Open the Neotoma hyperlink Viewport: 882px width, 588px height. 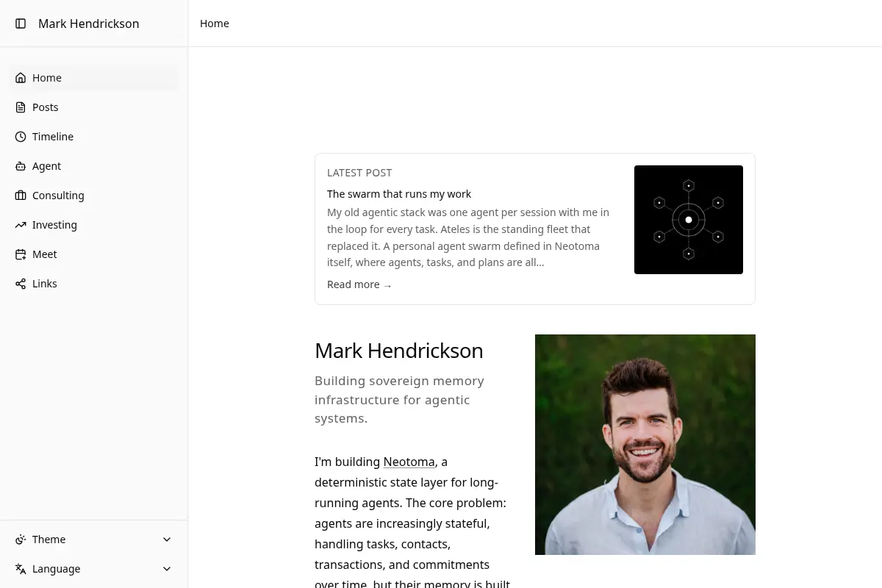click(409, 462)
